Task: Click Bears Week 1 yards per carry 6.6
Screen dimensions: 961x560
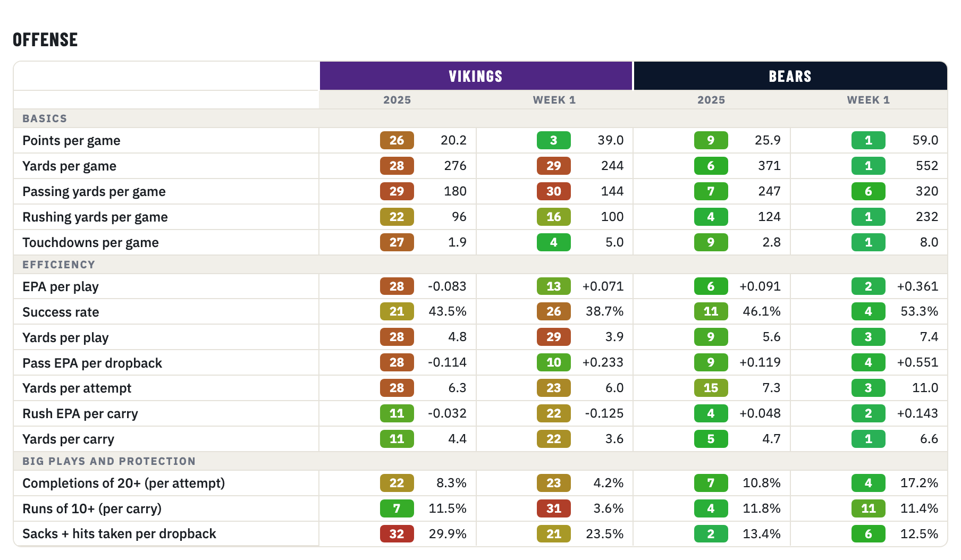Action: tap(929, 439)
